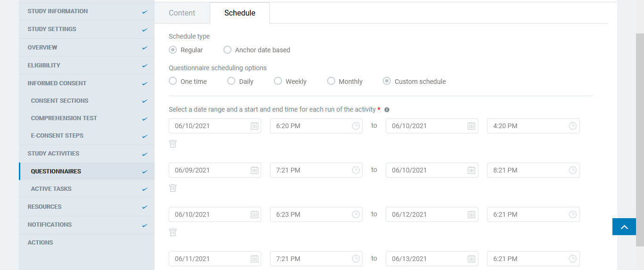Open calendar icon in the 06/11/2021 date field
644x270 pixels.
pyautogui.click(x=255, y=259)
